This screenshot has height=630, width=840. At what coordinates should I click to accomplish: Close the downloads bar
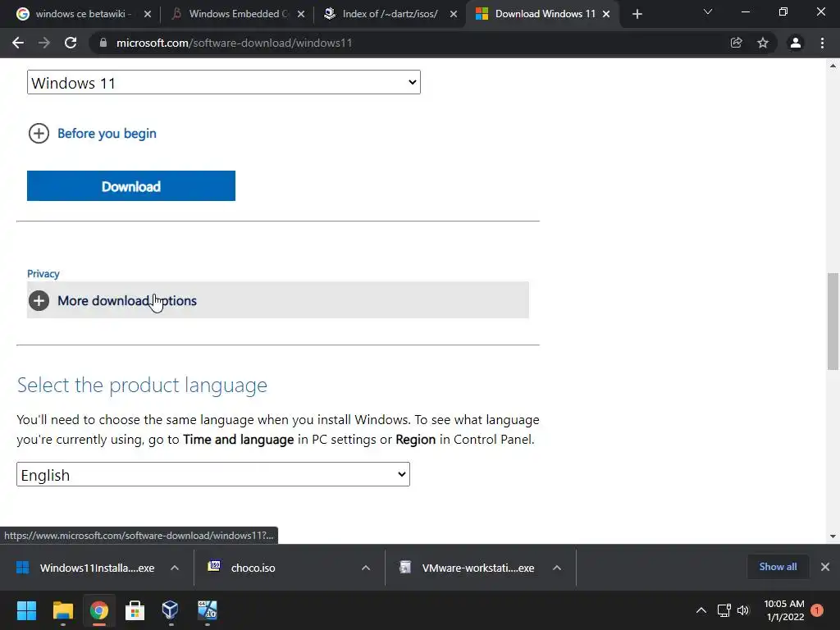pos(825,567)
